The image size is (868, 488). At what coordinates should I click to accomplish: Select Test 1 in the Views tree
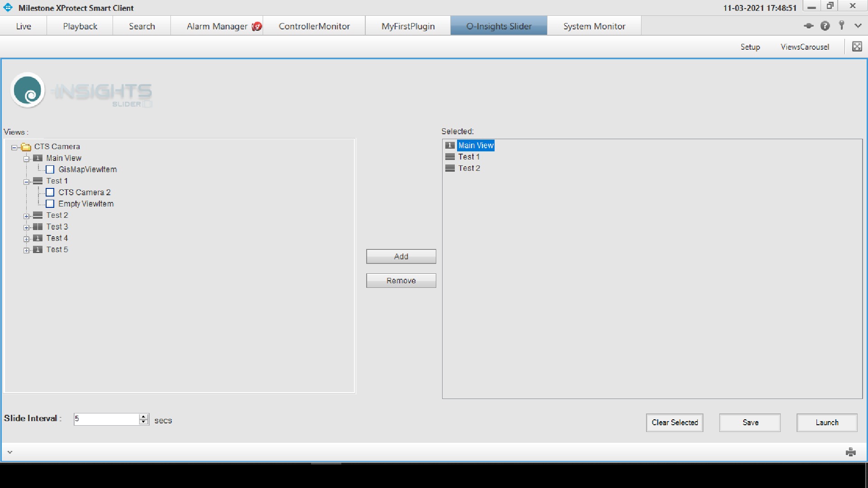click(x=57, y=181)
